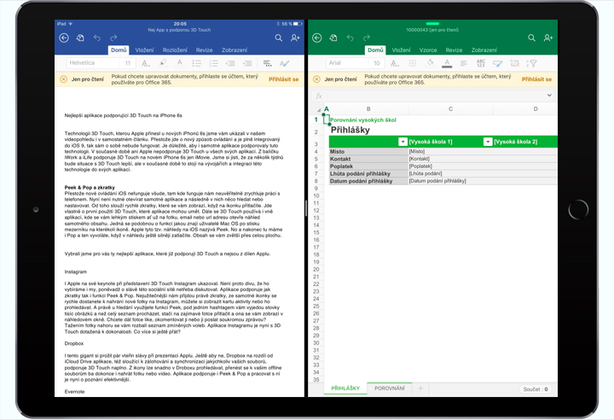Open the font color tool in Excel

(447, 63)
